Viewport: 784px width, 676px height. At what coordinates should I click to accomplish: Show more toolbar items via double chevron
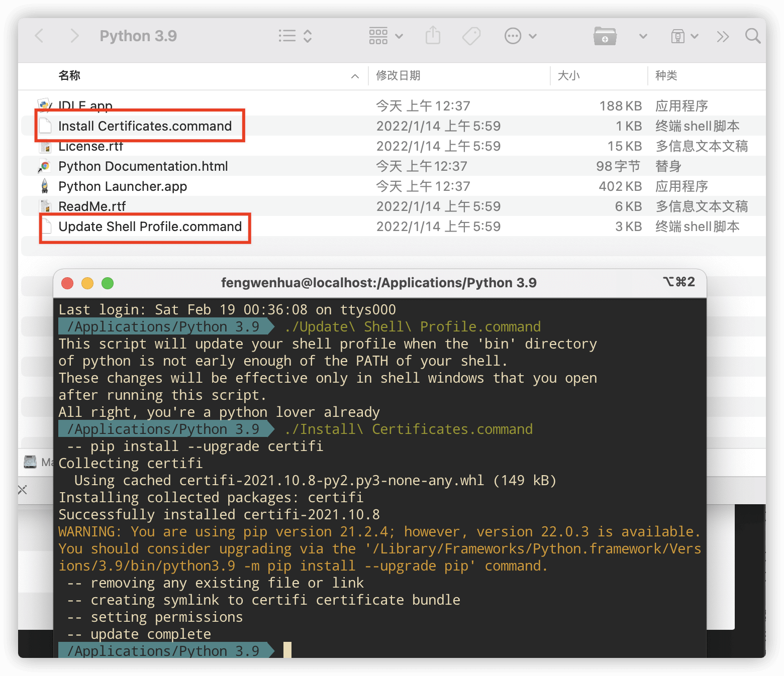pos(723,36)
